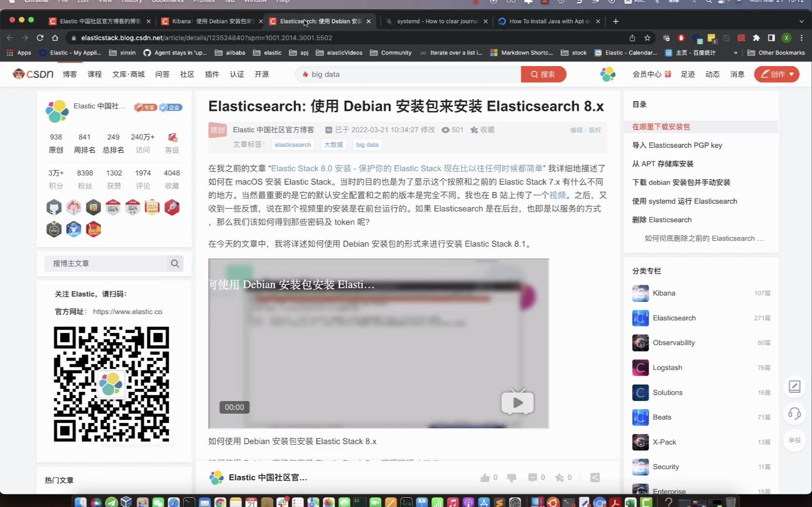Open the 问答 nav item
The height and width of the screenshot is (507, 812).
162,74
